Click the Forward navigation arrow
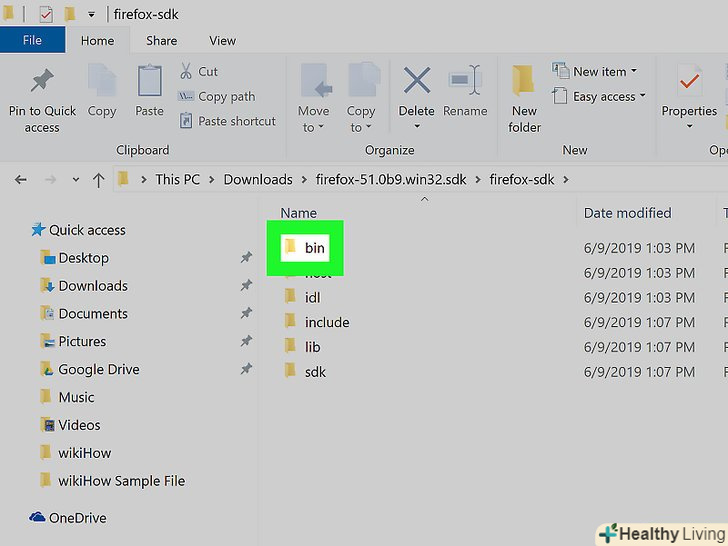The height and width of the screenshot is (546, 728). 51,180
